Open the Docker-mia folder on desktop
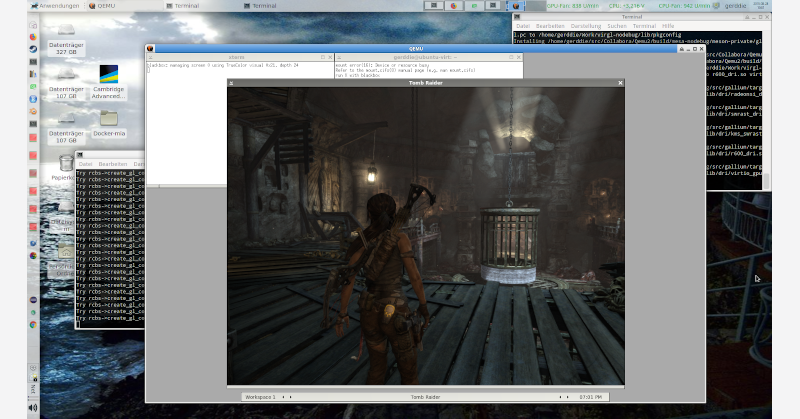This screenshot has height=419, width=800. tap(109, 124)
